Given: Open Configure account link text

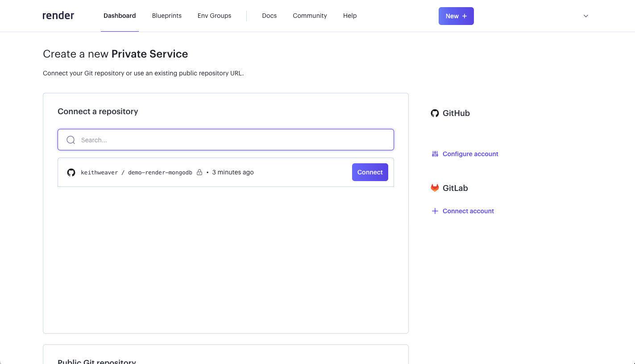Looking at the screenshot, I should 470,154.
